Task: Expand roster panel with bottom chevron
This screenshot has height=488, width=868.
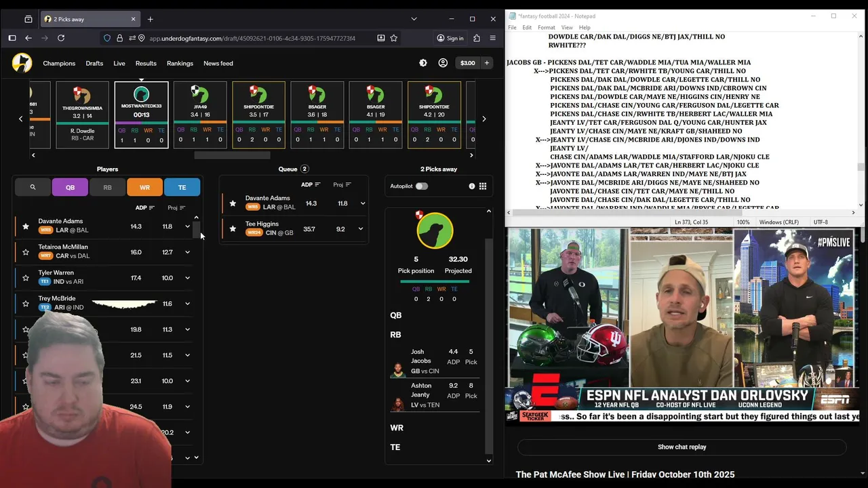Action: point(489,461)
